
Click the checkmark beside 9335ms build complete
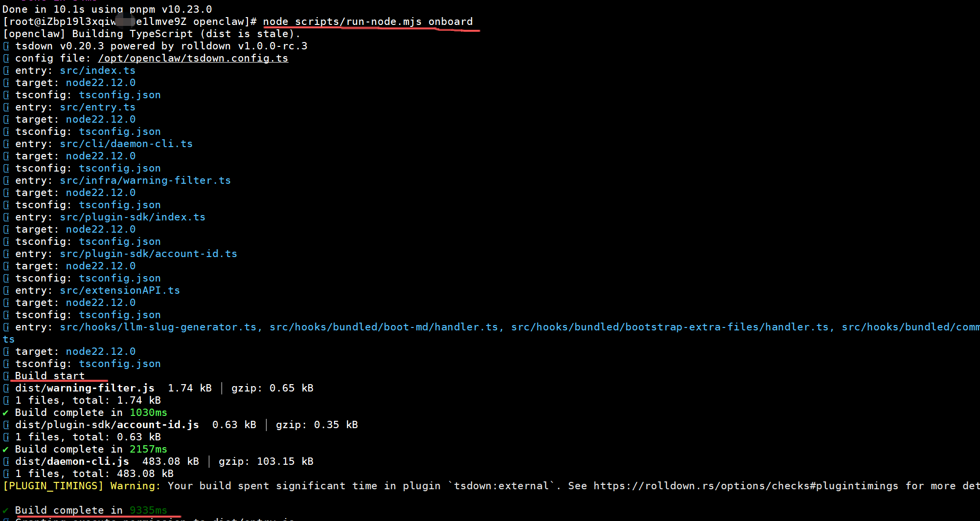6,511
